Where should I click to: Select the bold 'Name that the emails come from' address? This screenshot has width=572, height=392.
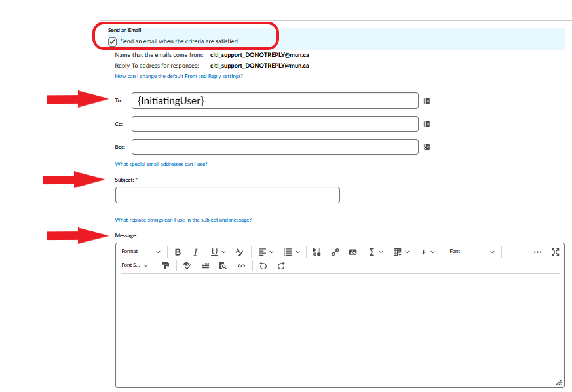click(259, 55)
